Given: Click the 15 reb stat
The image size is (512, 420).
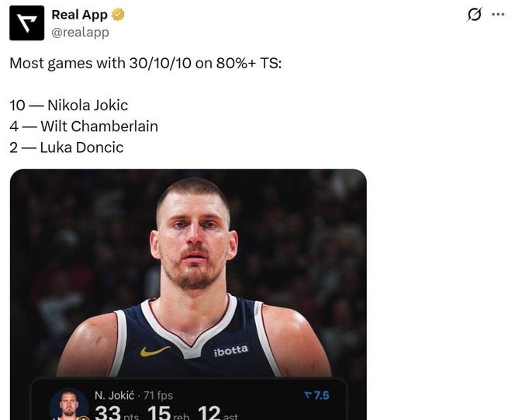Looking at the screenshot, I should tap(168, 413).
